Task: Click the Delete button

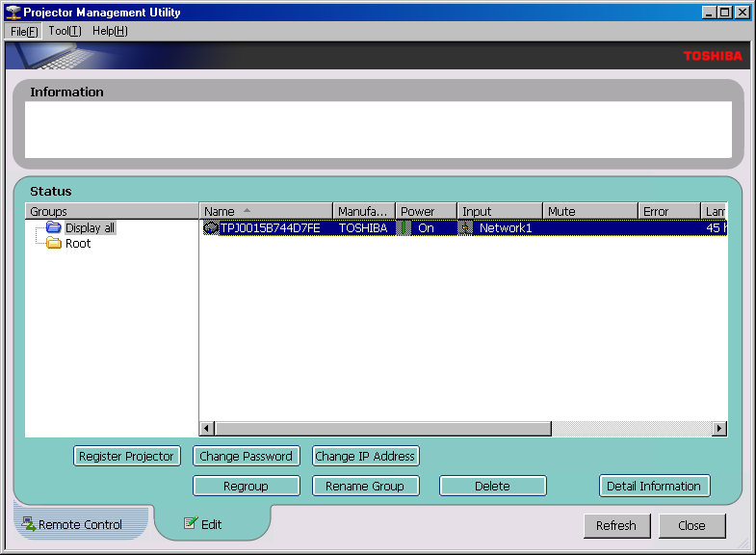Action: coord(493,486)
